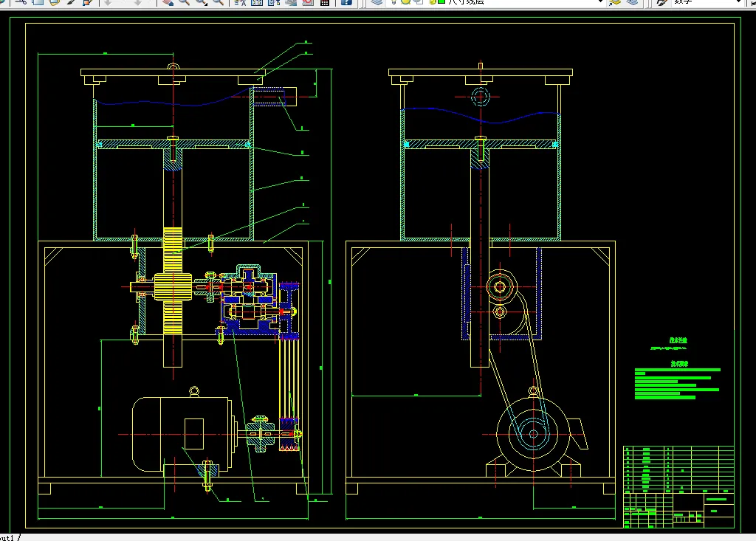Open the QuickCalc calculator icon
Screen dimensions: 756x541
click(325, 2)
